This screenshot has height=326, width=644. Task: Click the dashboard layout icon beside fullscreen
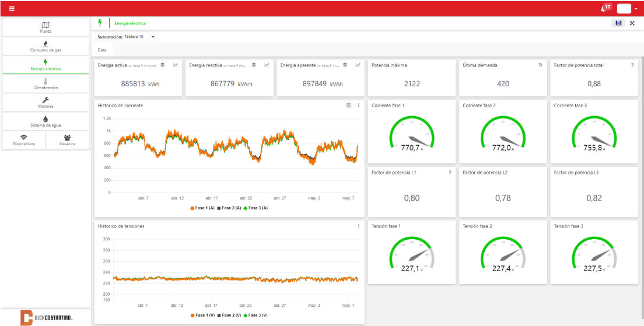(618, 23)
